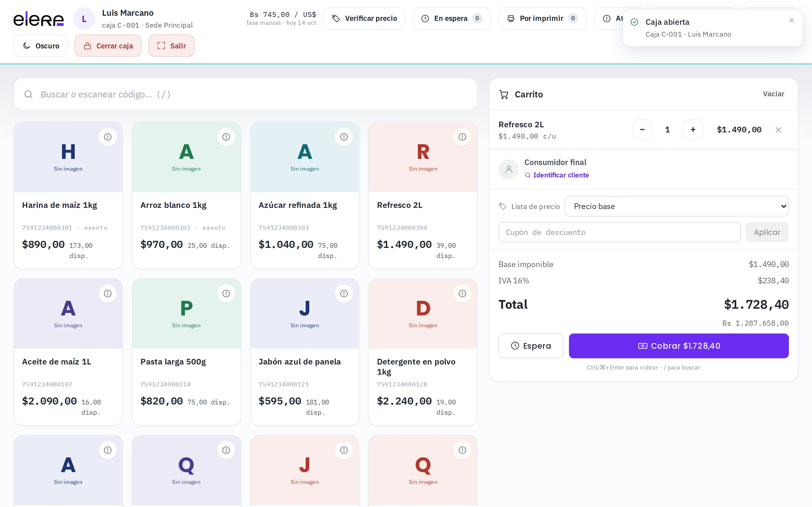Open the Por imprimir queue
The image size is (812, 507).
tap(542, 18)
